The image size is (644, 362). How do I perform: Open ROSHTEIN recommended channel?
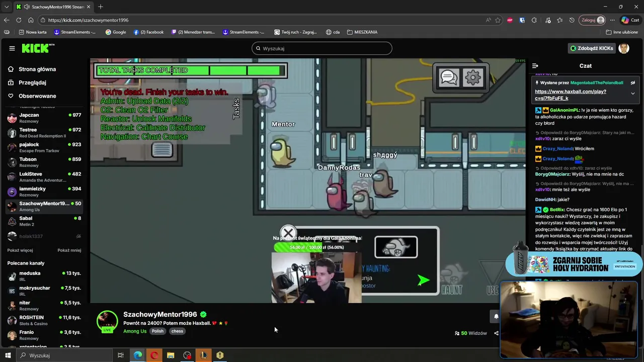click(x=44, y=320)
